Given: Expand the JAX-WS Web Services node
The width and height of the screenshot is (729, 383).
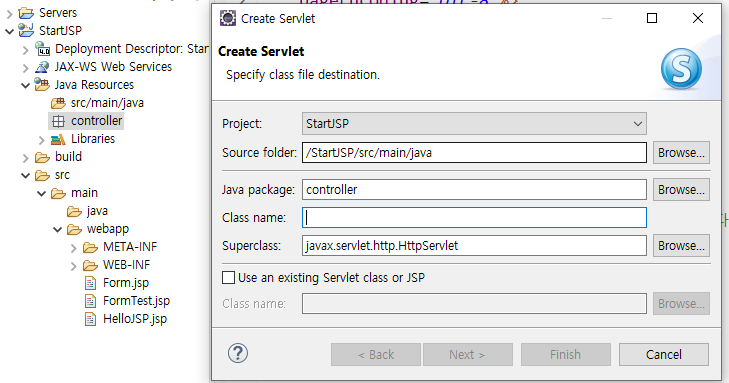Looking at the screenshot, I should (26, 68).
